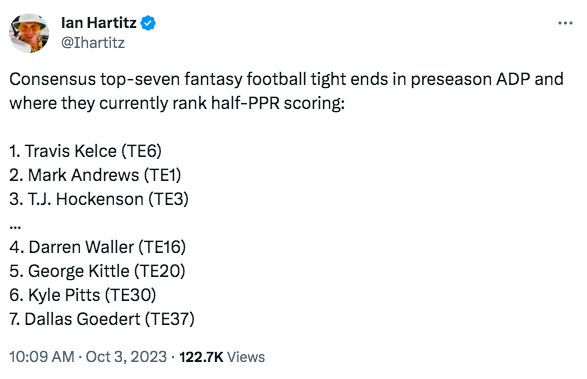Click the blue verified checkmark badge
The image size is (587, 379).
click(148, 23)
